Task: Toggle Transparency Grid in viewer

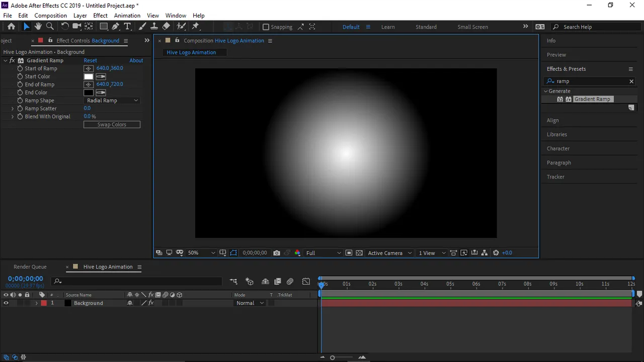Action: 359,253
